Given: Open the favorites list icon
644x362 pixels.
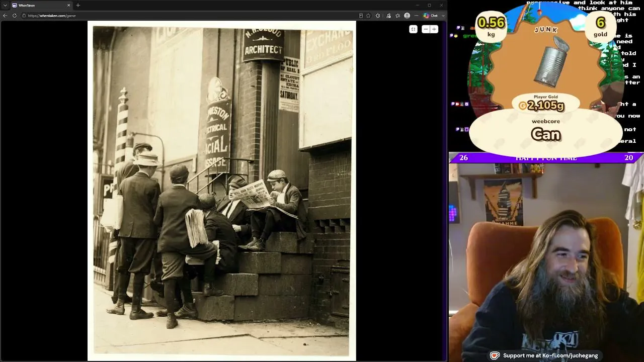Looking at the screenshot, I should click(x=397, y=16).
